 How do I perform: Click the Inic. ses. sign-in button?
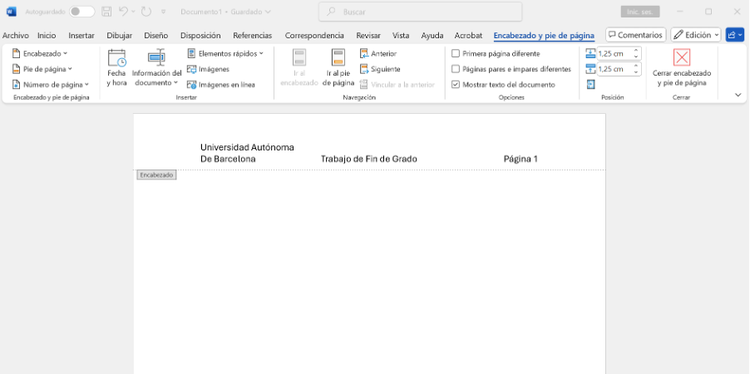coord(640,12)
